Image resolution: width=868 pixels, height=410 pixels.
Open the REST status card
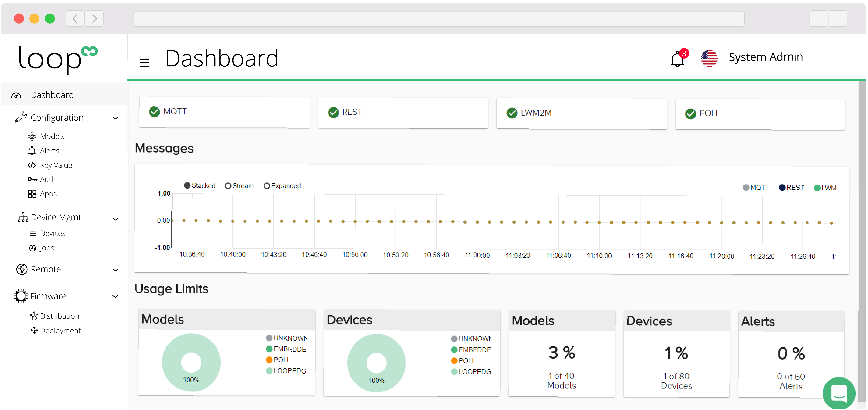[x=403, y=113]
